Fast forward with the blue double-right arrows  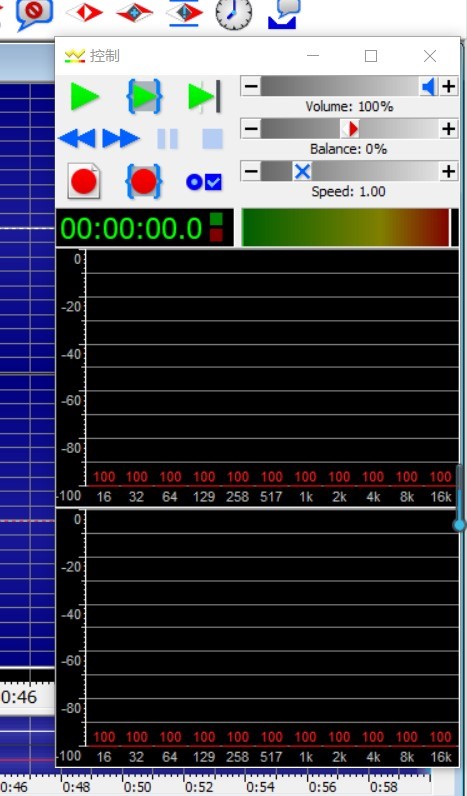(121, 138)
